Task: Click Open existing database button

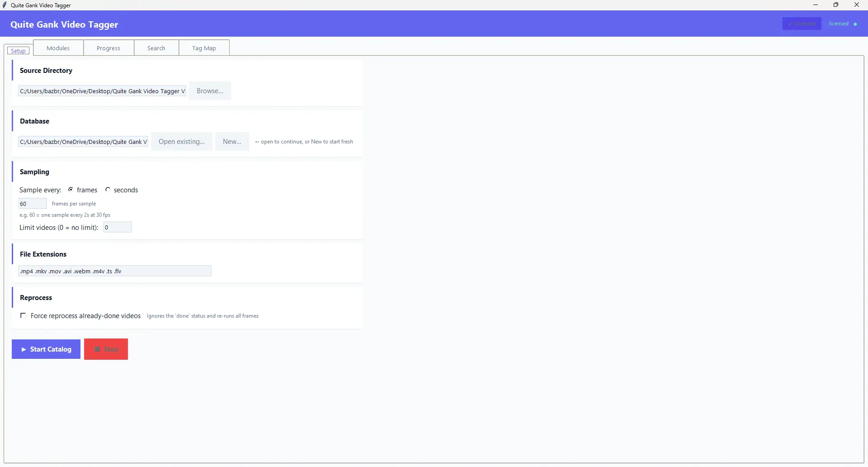Action: pyautogui.click(x=182, y=142)
